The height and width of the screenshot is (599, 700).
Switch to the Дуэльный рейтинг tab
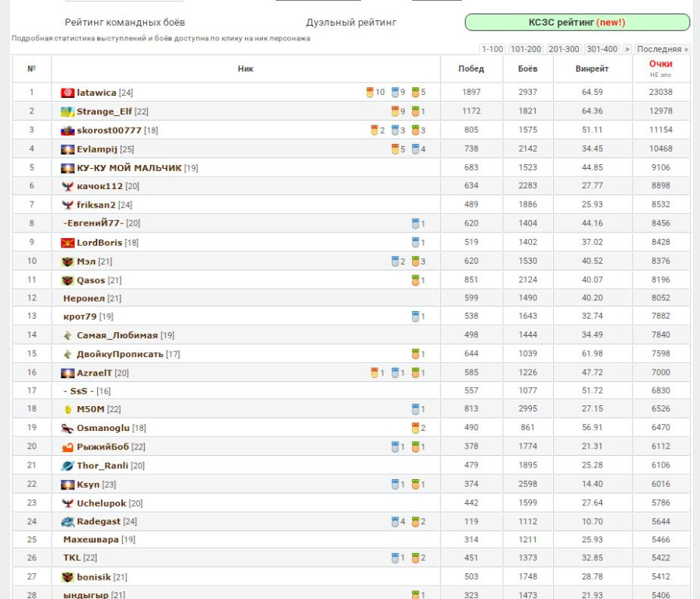tap(351, 23)
